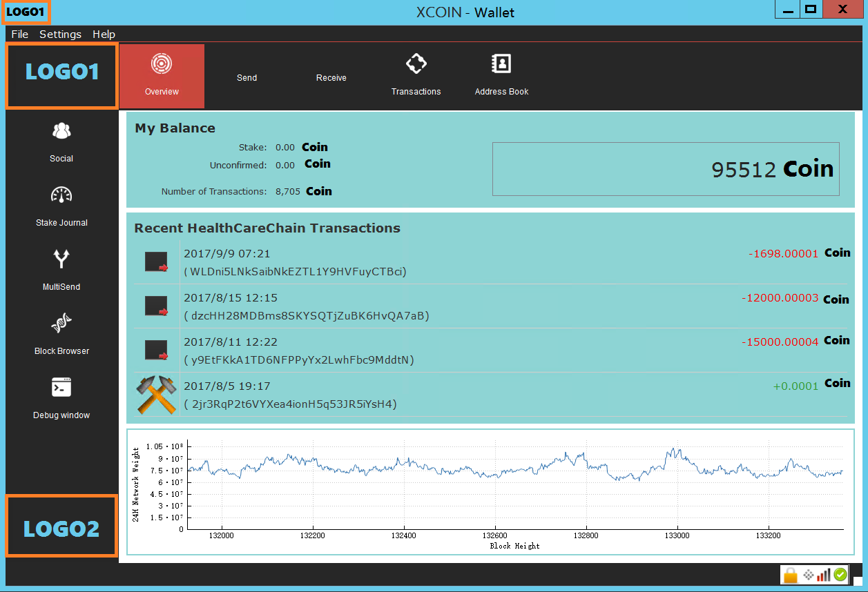Click the orange wallet lock icon
Viewport: 868px width, 592px height.
coord(791,575)
